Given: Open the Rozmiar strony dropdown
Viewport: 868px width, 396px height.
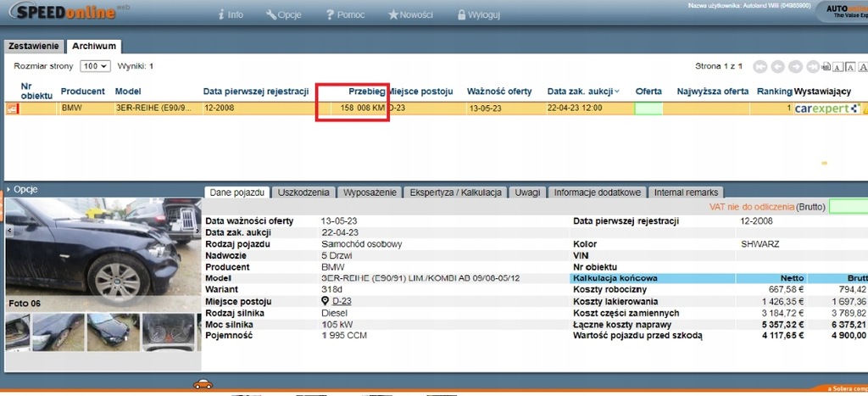Looking at the screenshot, I should tap(95, 66).
